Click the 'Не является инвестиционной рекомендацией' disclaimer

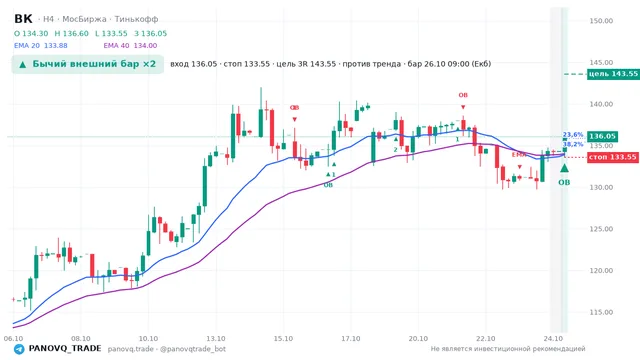pyautogui.click(x=508, y=349)
